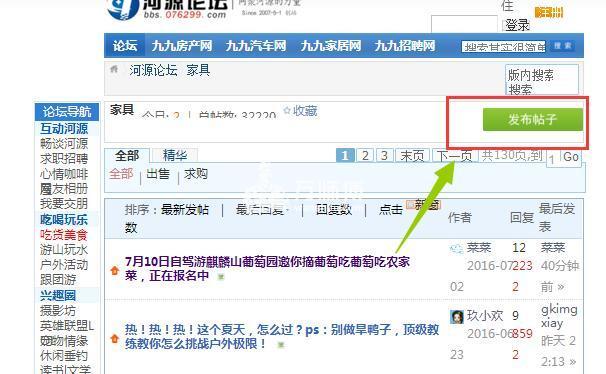
Task: Sort by 最后回复
Action: click(261, 210)
